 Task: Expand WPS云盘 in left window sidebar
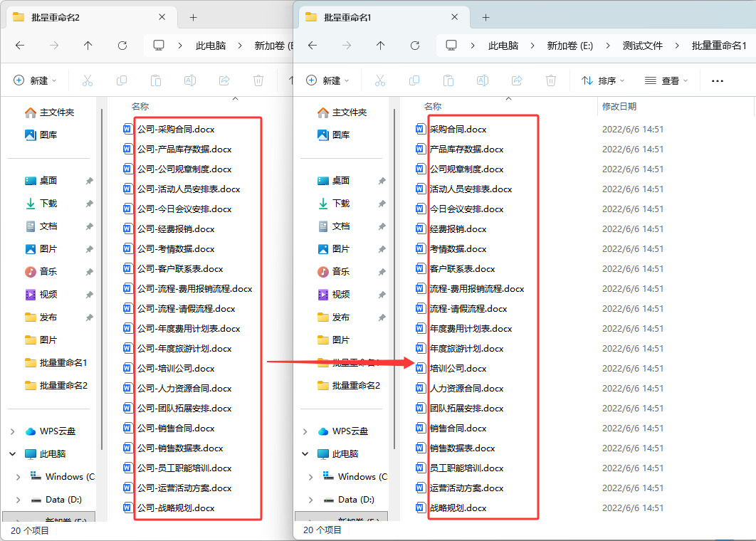[13, 431]
